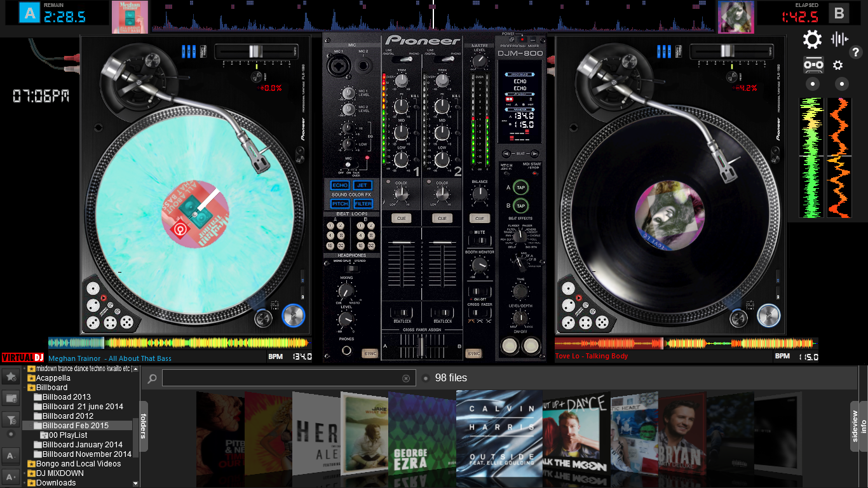Start right turntable play button

click(769, 315)
